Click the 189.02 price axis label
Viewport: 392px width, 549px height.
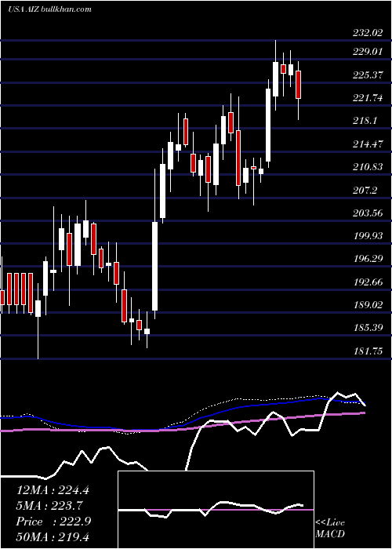coord(368,305)
